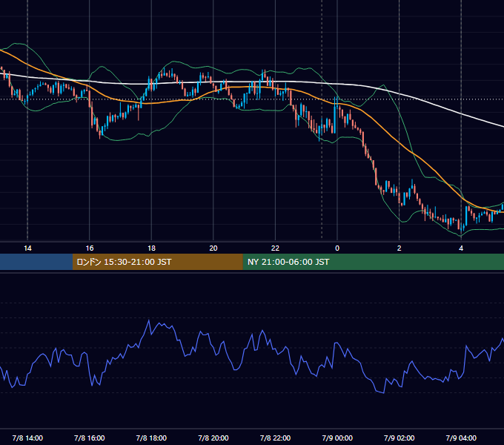504x445 pixels.
Task: Click the 7/8 14:00 indicator axis label
Action: pyautogui.click(x=27, y=438)
